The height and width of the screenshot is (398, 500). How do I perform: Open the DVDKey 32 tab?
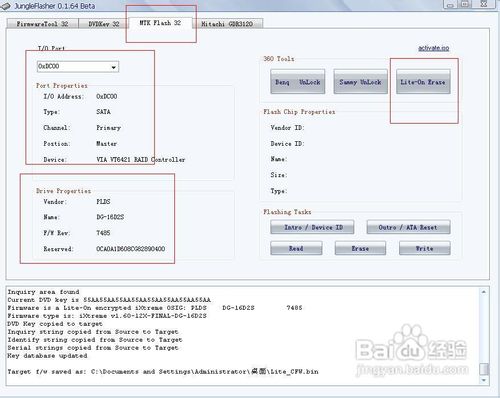(103, 24)
